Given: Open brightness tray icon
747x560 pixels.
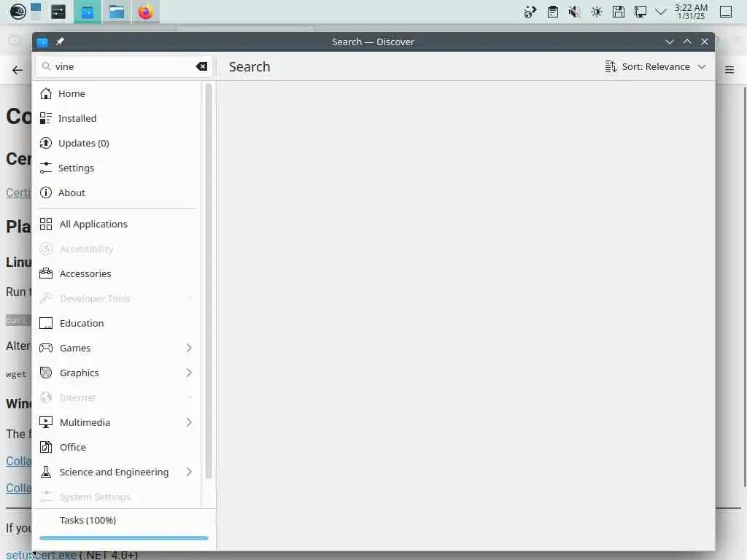Looking at the screenshot, I should point(597,12).
